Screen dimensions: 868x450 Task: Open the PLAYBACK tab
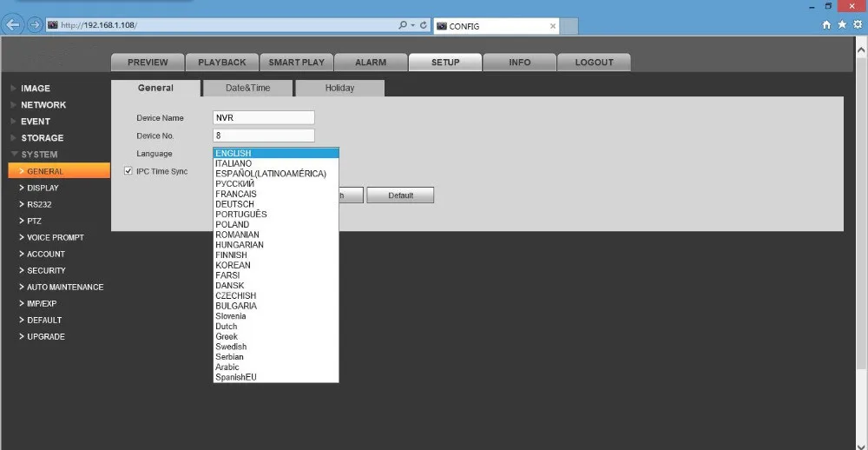point(221,63)
